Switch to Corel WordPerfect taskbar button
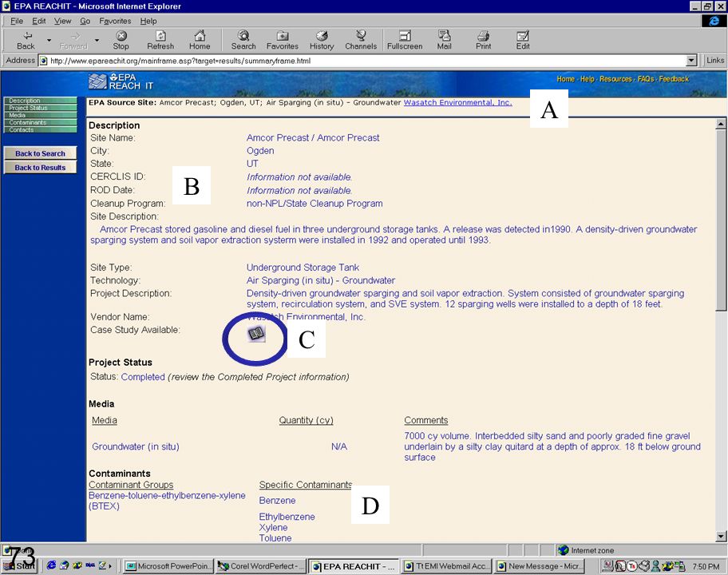728x575 pixels. coord(260,566)
